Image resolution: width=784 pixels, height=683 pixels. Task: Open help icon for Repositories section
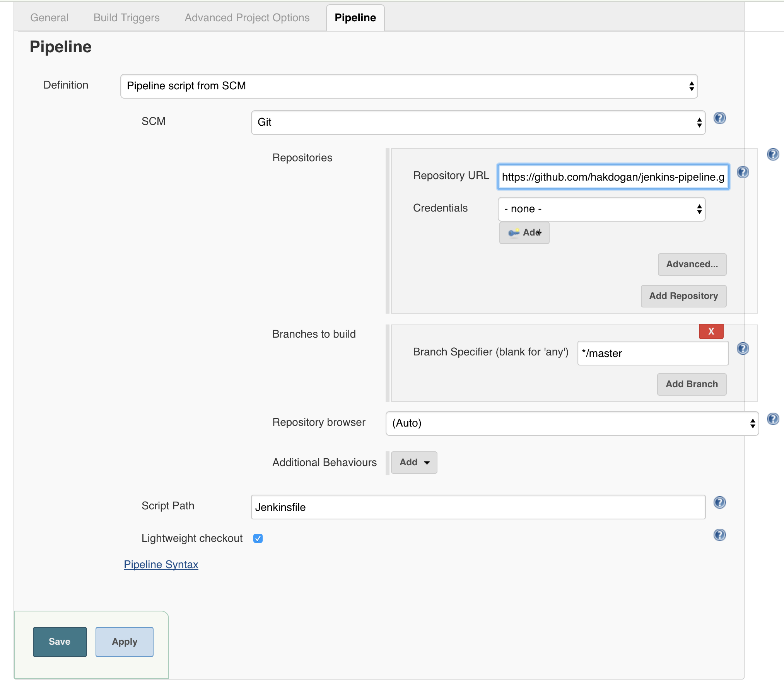click(x=773, y=154)
